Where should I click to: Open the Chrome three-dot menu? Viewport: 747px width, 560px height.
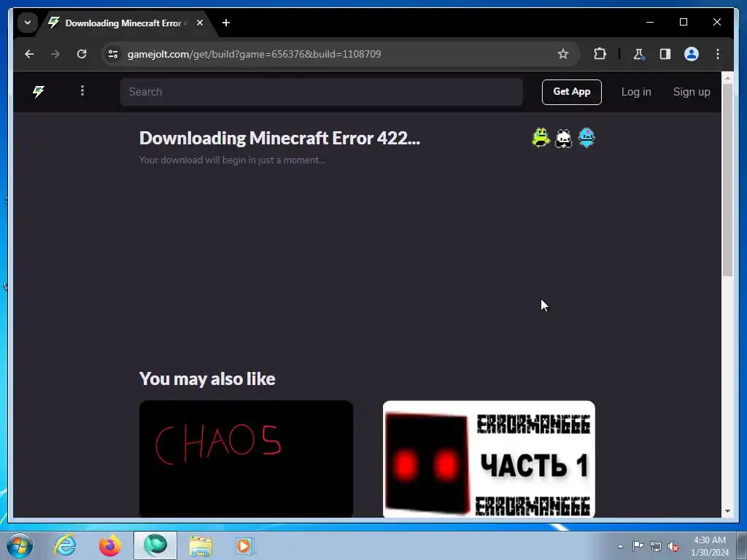click(718, 54)
